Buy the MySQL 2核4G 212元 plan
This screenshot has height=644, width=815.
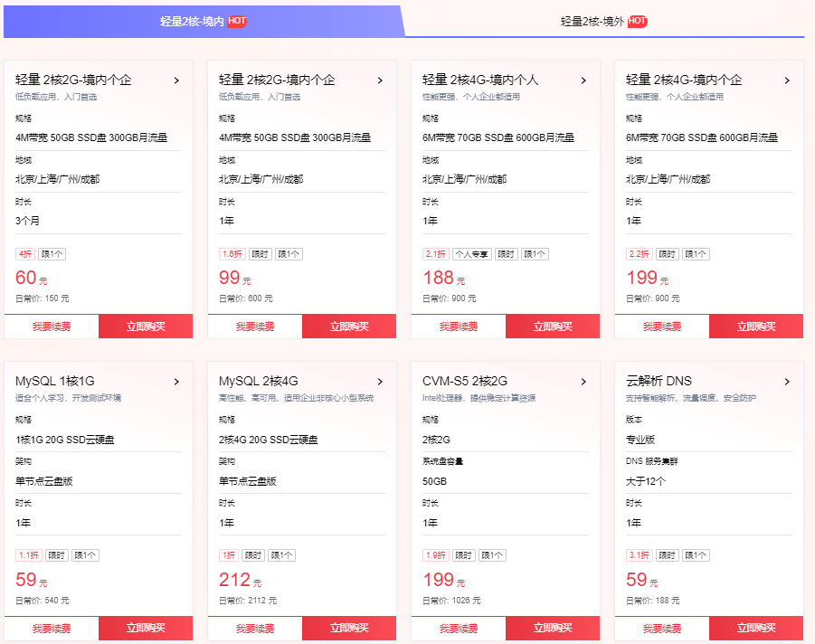[349, 629]
